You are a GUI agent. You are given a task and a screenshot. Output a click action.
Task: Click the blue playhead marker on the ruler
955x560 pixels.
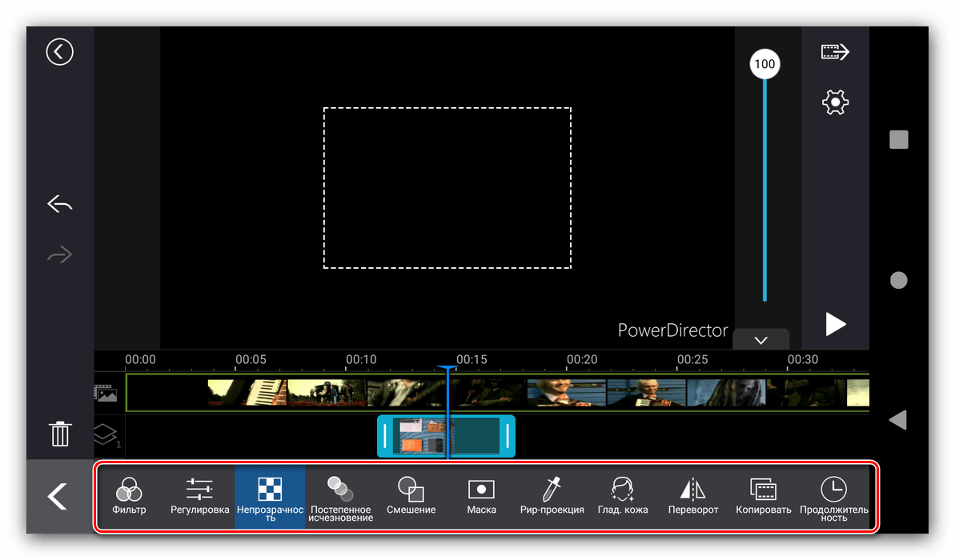447,368
